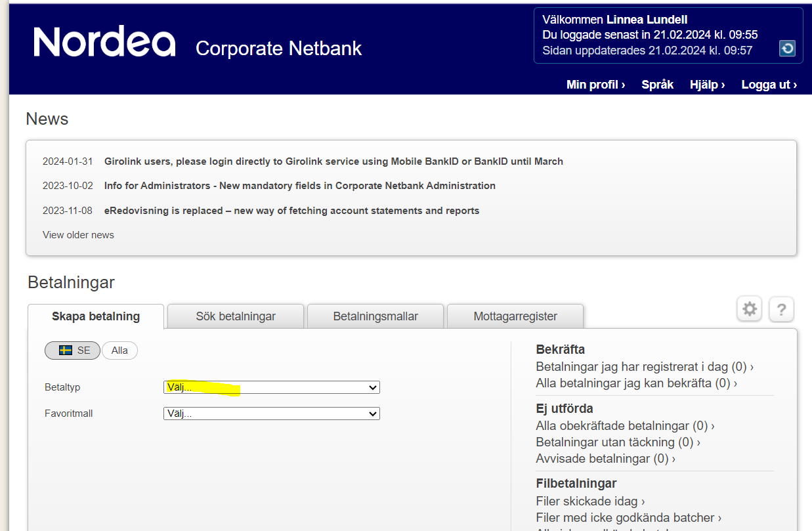Switch to the Sök betalningar tab
The width and height of the screenshot is (812, 531).
[x=236, y=316]
